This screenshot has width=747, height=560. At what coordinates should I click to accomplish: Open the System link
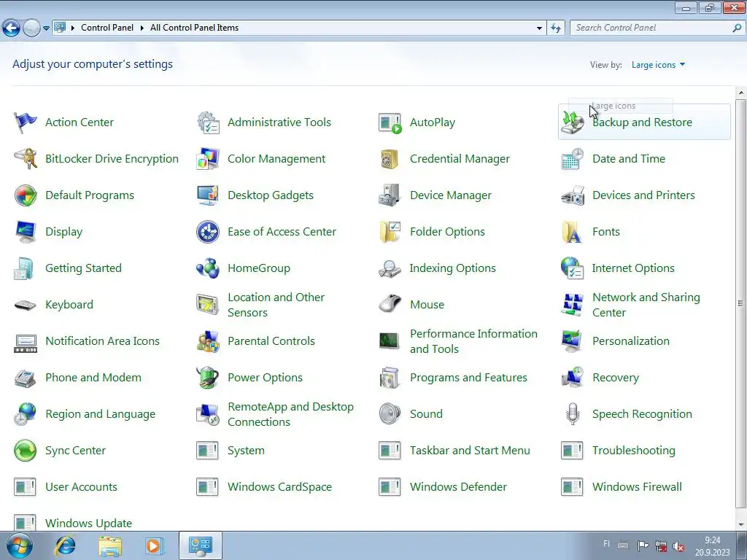[246, 451]
